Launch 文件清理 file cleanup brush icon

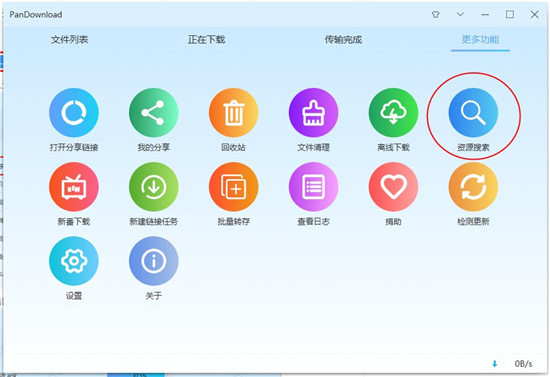point(314,113)
